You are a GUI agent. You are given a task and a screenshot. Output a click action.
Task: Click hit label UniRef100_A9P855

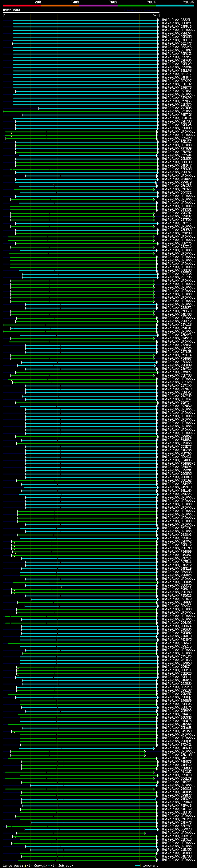(176, 37)
